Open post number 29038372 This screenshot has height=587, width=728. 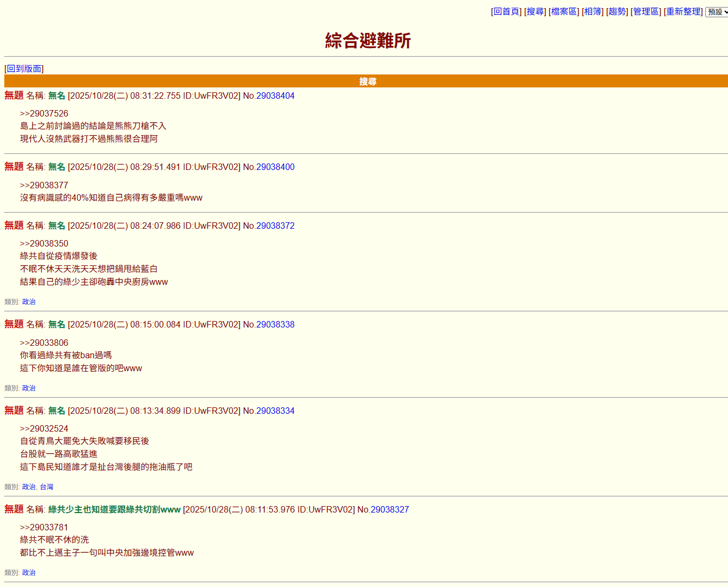tap(275, 226)
